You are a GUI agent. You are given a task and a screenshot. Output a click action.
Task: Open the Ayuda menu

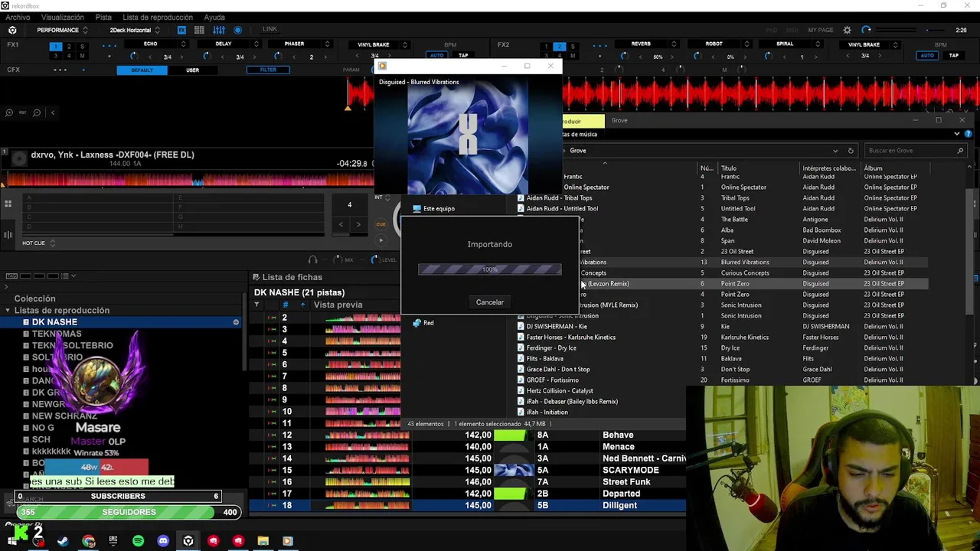[x=214, y=17]
